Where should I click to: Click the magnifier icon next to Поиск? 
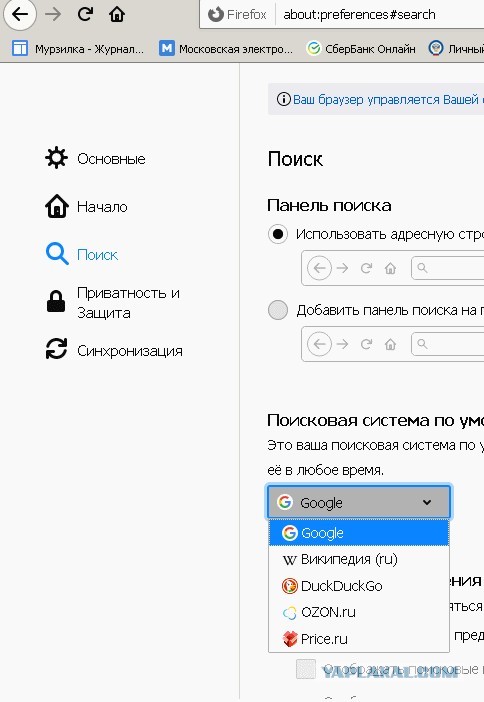pyautogui.click(x=57, y=254)
